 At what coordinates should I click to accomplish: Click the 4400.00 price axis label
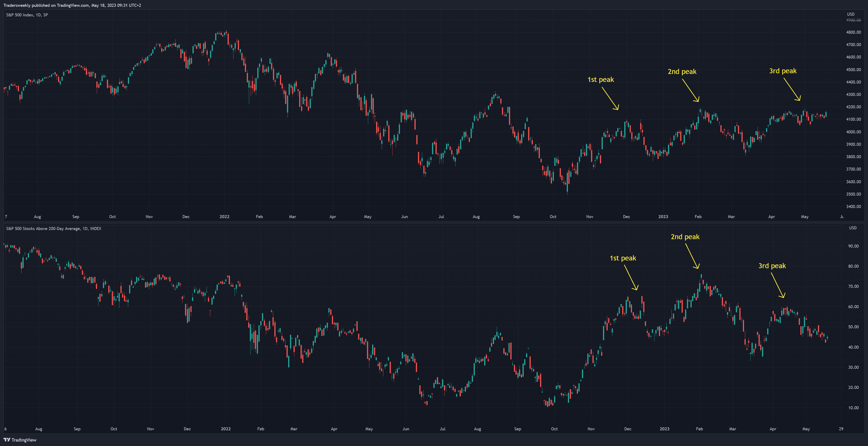pyautogui.click(x=853, y=82)
